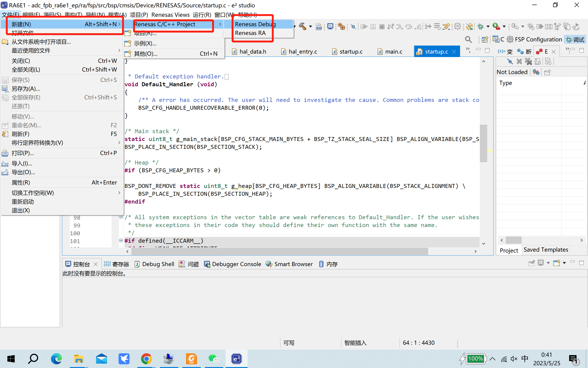Click expressions panel horizontal scrollbar thumb
This screenshot has width=588, height=368.
pyautogui.click(x=513, y=240)
